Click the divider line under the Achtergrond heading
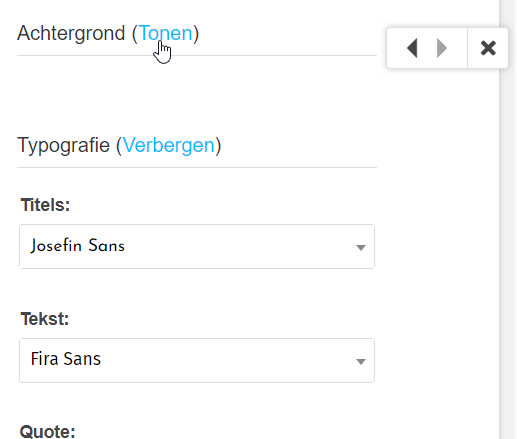This screenshot has width=517, height=439. click(x=197, y=56)
